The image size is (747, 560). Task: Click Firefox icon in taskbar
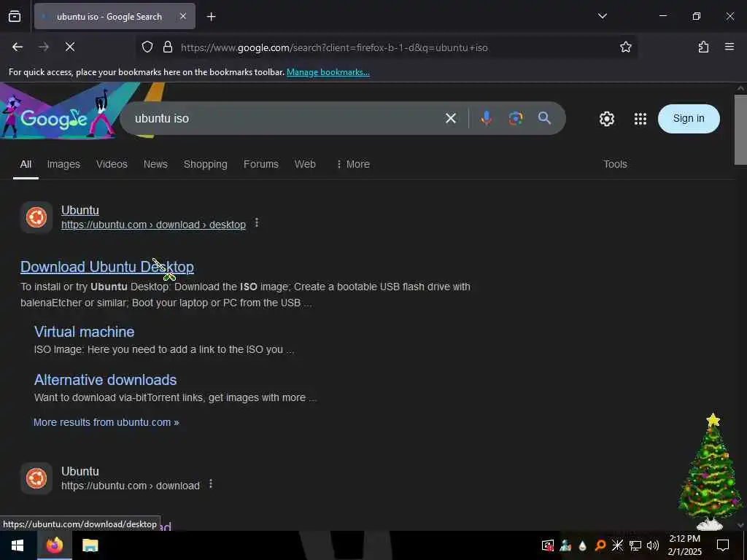pyautogui.click(x=54, y=545)
